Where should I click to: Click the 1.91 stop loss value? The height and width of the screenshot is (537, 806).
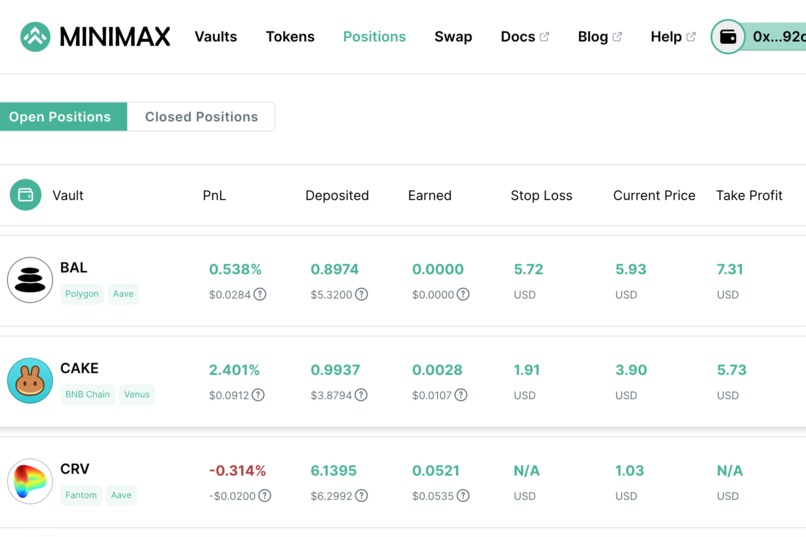527,370
